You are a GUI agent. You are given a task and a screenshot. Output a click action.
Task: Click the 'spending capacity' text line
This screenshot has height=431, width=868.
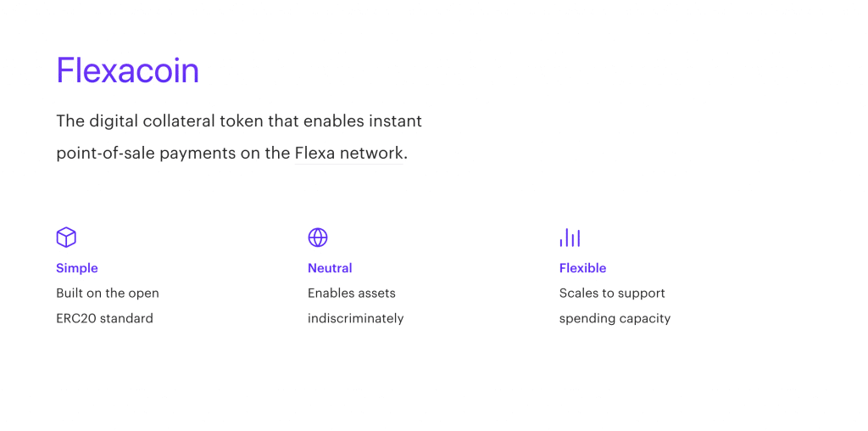[x=615, y=319]
